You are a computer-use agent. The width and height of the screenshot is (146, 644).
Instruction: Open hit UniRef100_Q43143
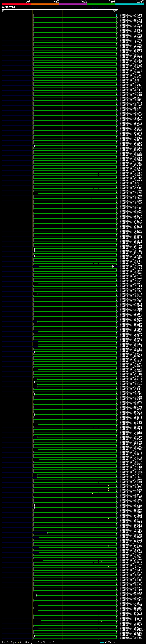(131, 289)
